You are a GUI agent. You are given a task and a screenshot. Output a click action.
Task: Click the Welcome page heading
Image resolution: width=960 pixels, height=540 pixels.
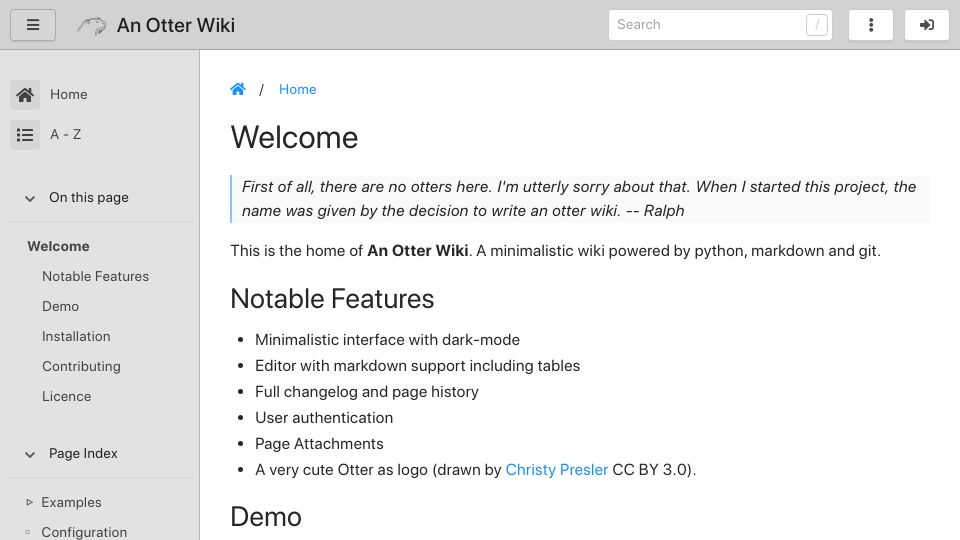click(294, 137)
